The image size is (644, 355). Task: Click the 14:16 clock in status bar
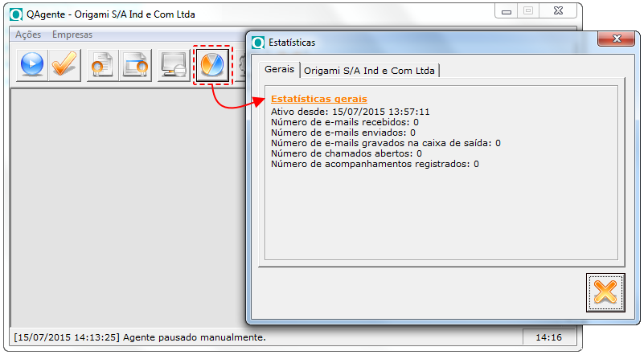tap(548, 338)
